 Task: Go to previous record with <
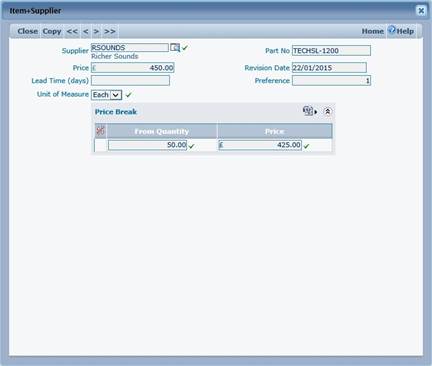[86, 31]
